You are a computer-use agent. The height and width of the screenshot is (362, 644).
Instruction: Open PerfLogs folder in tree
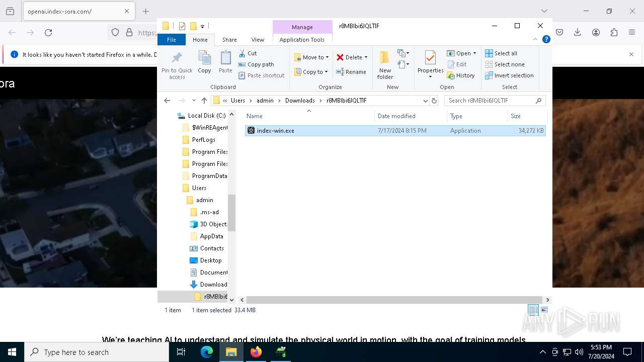click(203, 140)
